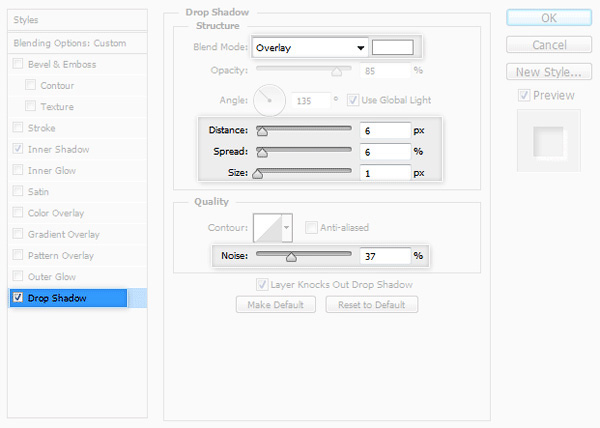
Task: Click the Size value field
Action: click(385, 173)
